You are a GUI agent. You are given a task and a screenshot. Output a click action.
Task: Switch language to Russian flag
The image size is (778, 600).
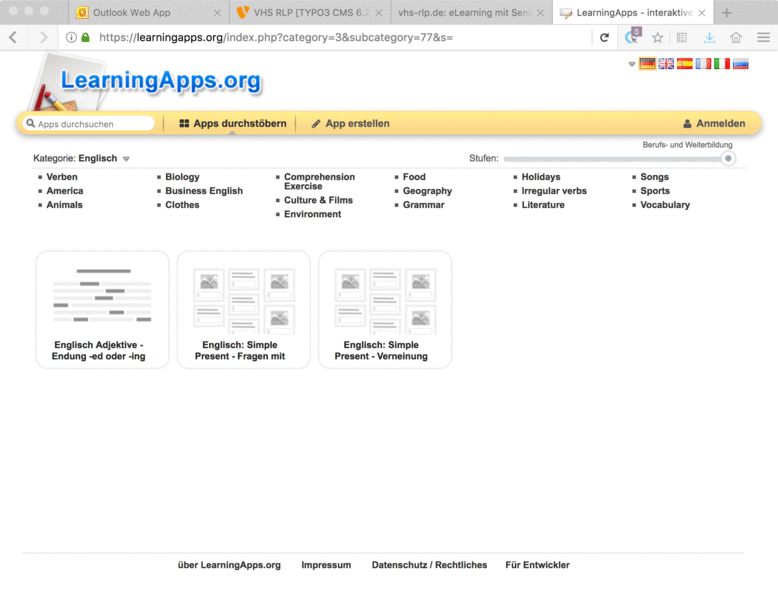[741, 64]
